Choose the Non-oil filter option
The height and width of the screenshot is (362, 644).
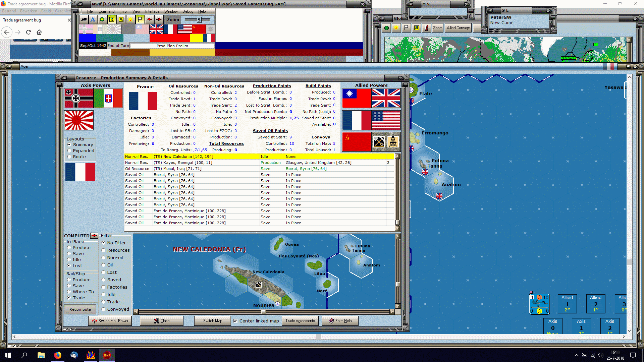pos(104,258)
